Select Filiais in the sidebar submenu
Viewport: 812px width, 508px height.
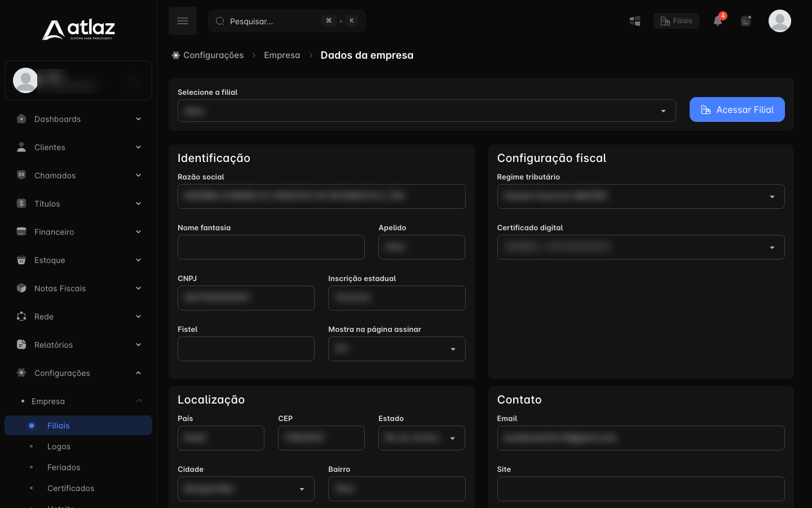click(78, 426)
